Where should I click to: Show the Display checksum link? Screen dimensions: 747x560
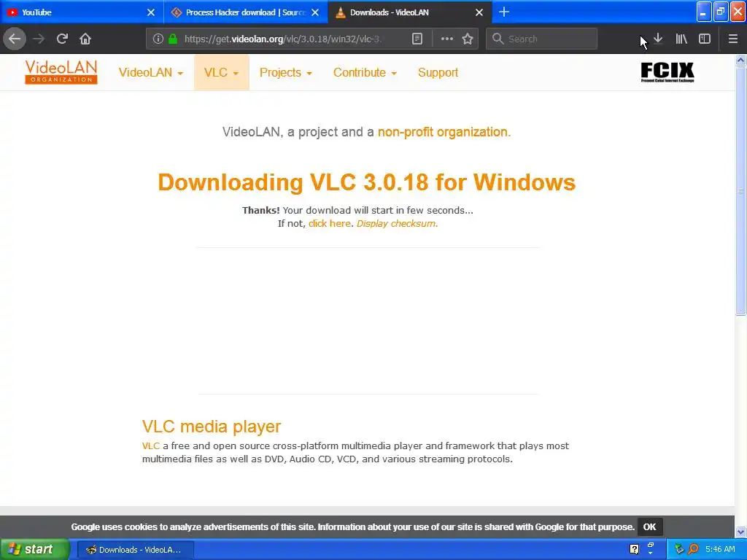point(397,223)
